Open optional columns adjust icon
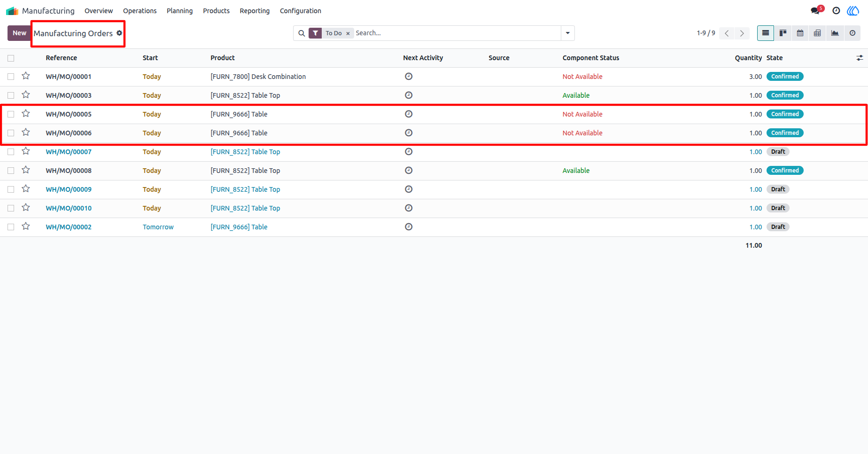 (x=860, y=58)
